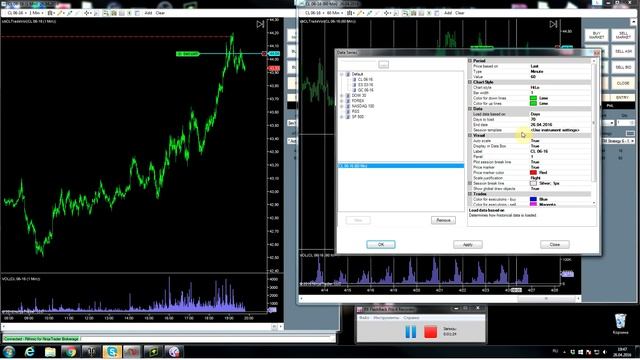
Task: Click the property grid vertical scrollbar
Action: (594, 131)
